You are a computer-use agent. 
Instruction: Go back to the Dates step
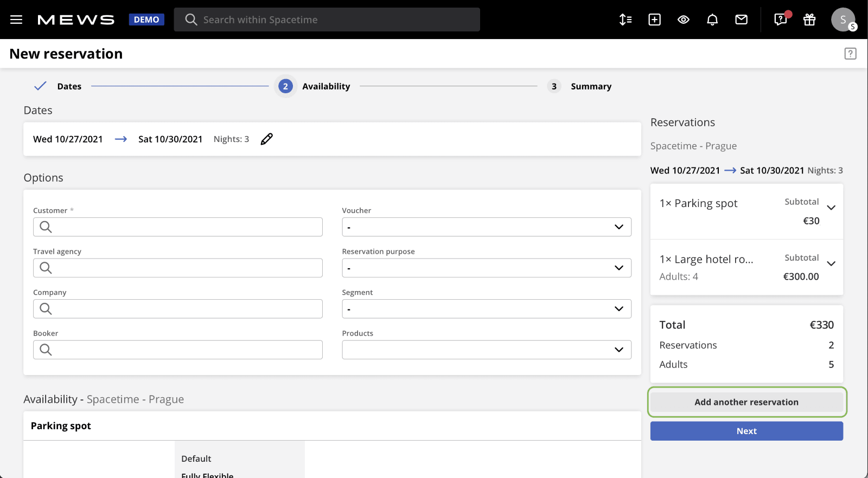pos(59,86)
